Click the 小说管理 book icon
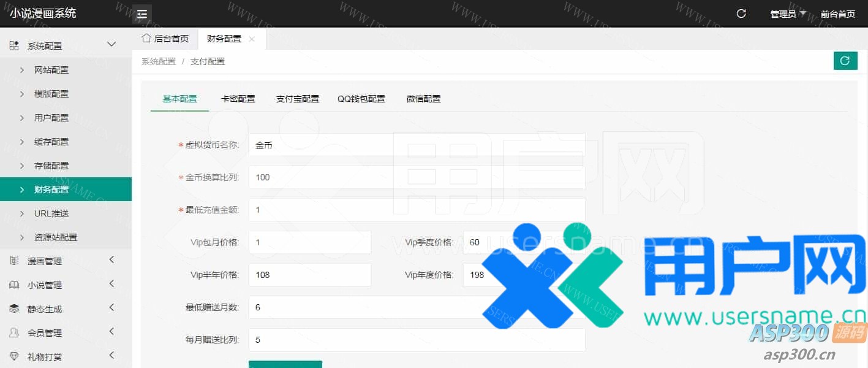This screenshot has height=368, width=868. [x=14, y=285]
